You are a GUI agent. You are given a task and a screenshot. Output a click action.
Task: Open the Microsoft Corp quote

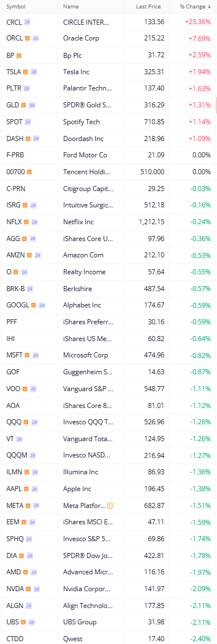pyautogui.click(x=109, y=355)
